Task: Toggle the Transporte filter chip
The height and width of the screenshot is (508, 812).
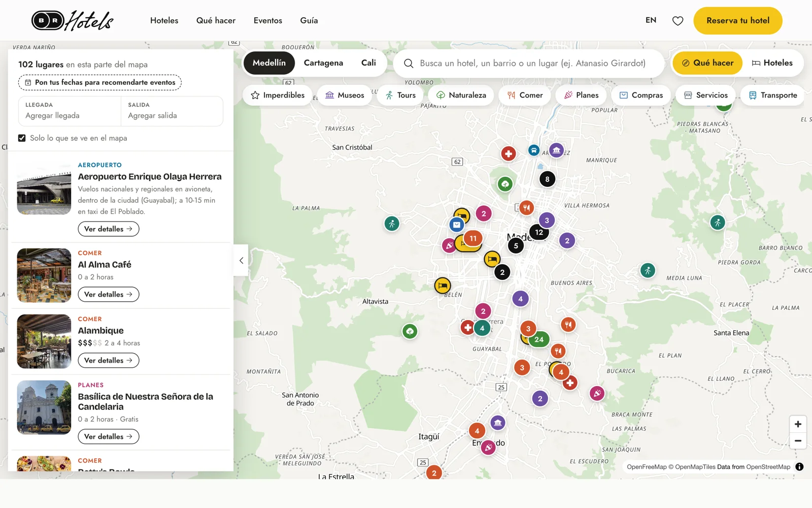Action: click(772, 95)
